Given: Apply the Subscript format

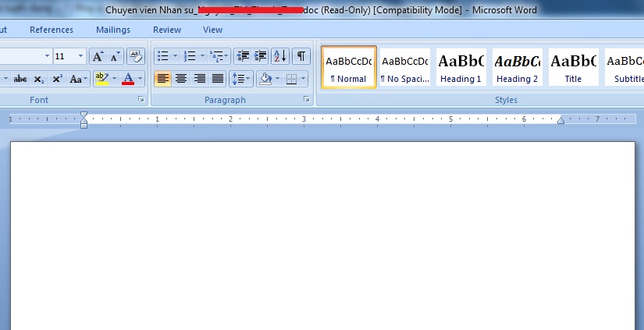Looking at the screenshot, I should (x=38, y=79).
